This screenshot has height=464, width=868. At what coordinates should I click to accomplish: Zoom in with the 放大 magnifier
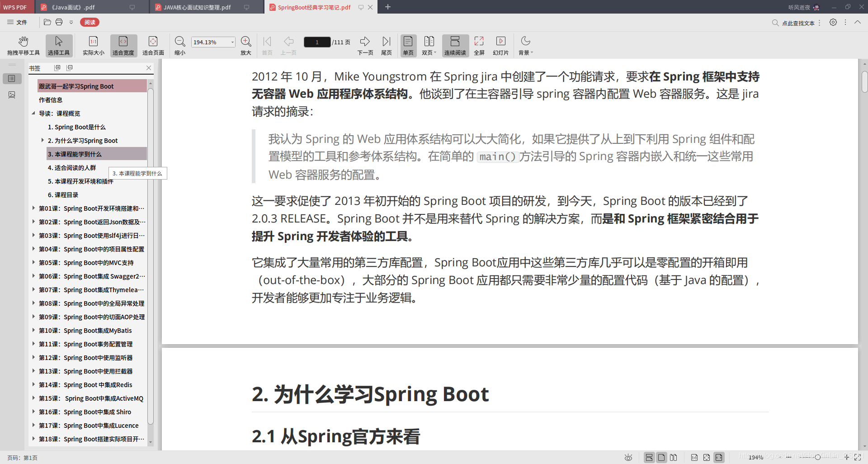coord(246,46)
